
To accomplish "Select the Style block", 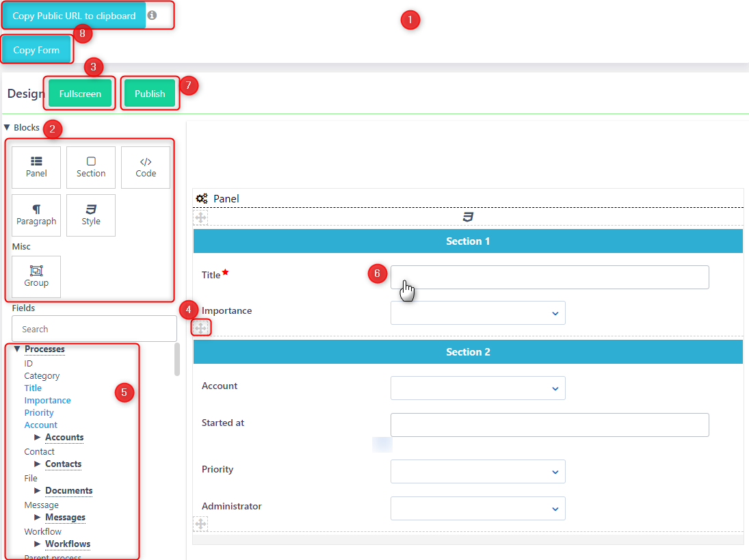I will [x=91, y=215].
